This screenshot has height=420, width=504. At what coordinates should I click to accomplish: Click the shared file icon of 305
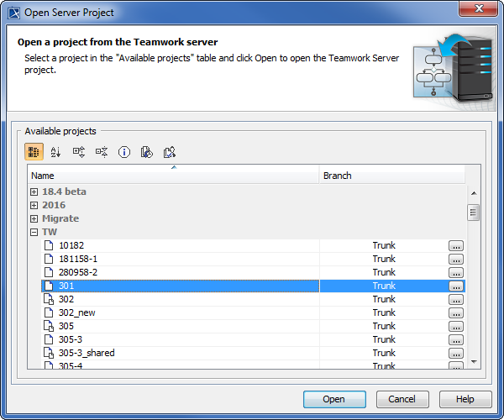pyautogui.click(x=49, y=326)
